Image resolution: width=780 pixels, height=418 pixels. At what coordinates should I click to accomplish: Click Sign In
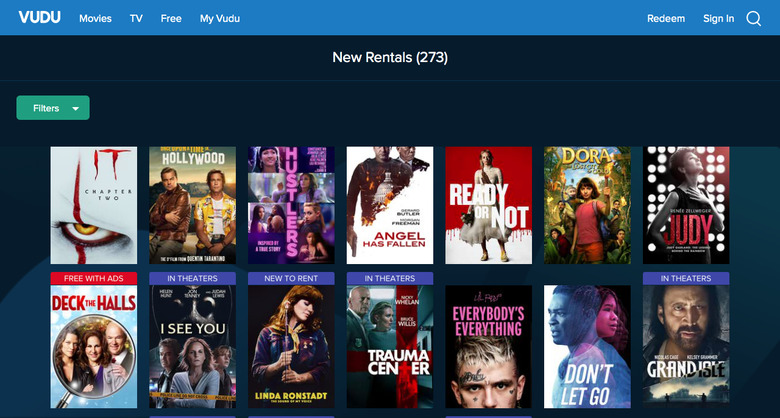pyautogui.click(x=718, y=19)
